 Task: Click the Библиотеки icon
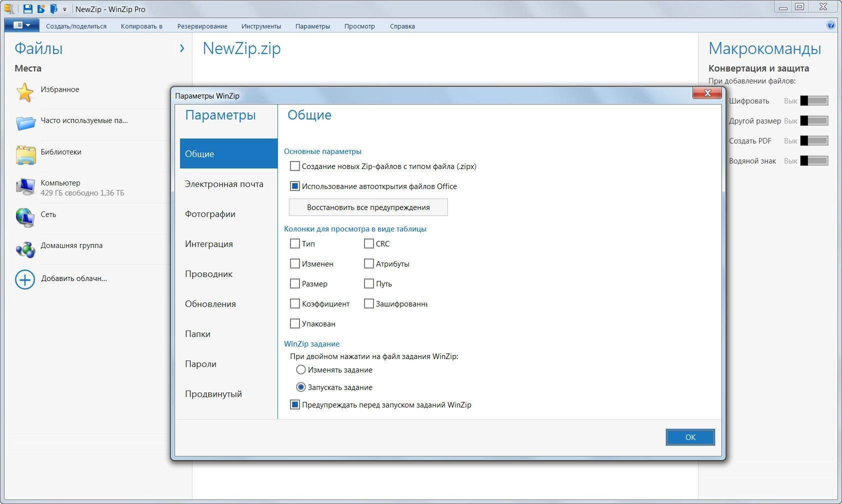point(25,155)
